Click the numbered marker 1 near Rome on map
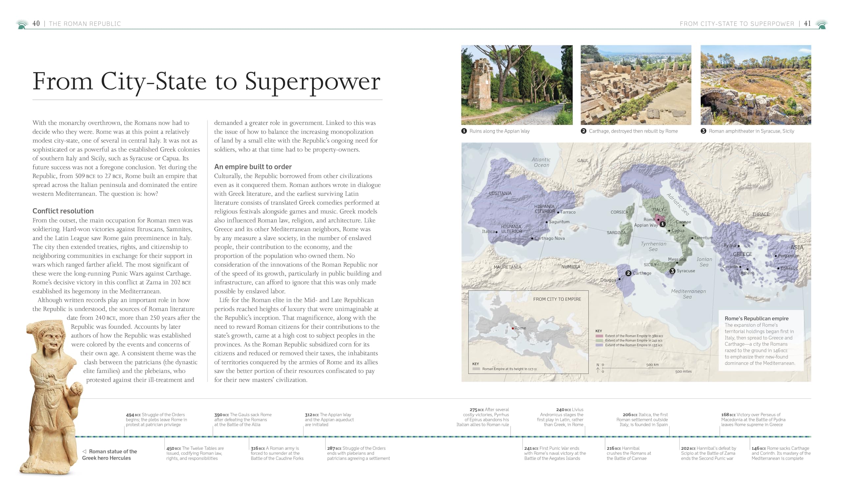 664,224
